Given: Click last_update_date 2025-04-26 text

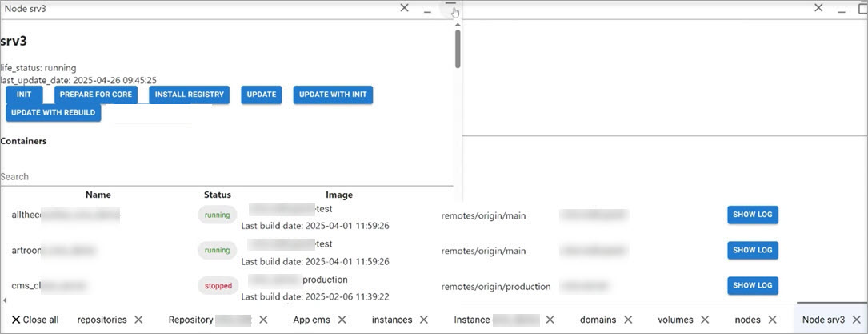Looking at the screenshot, I should (x=78, y=80).
